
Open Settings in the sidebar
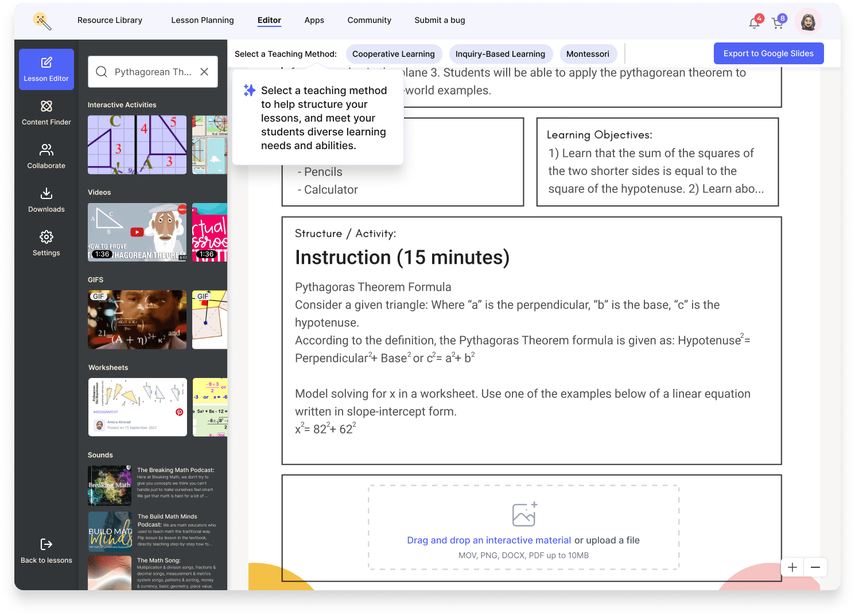(x=46, y=244)
